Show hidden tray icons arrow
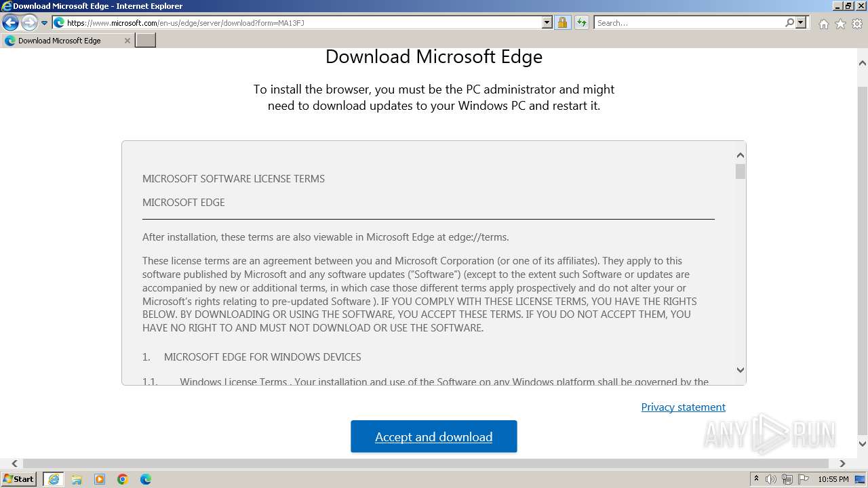The height and width of the screenshot is (488, 868). point(756,479)
